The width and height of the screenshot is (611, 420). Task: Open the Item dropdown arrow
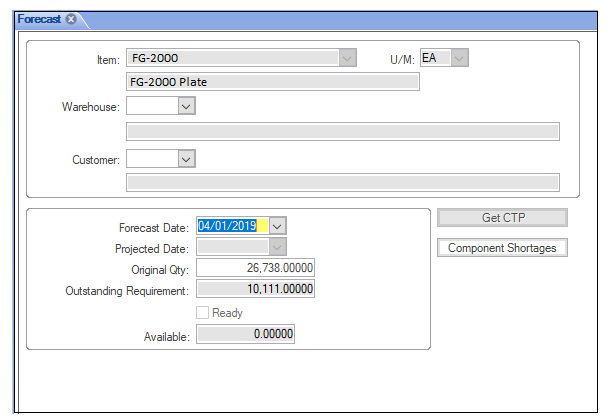click(x=347, y=58)
